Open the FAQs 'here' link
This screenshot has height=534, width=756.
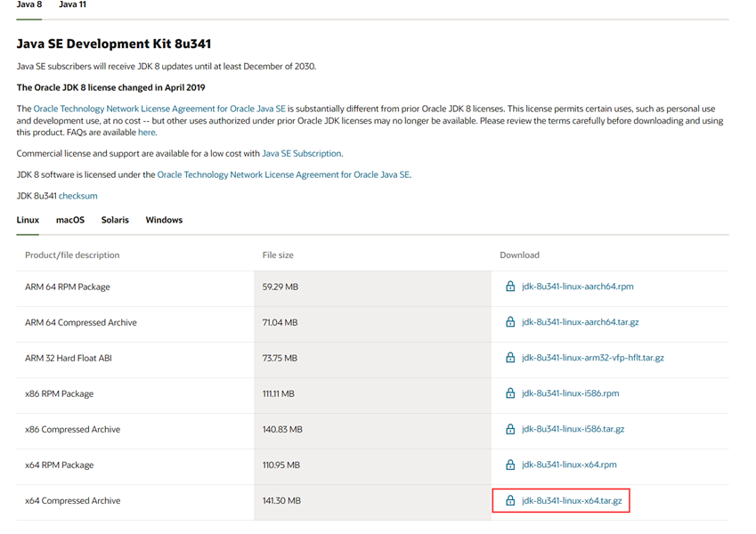coord(146,133)
